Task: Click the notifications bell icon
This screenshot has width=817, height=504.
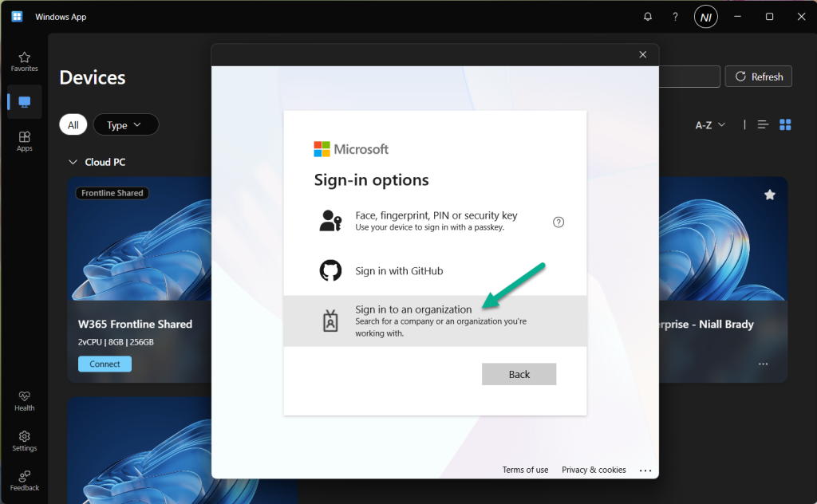Action: click(x=648, y=17)
